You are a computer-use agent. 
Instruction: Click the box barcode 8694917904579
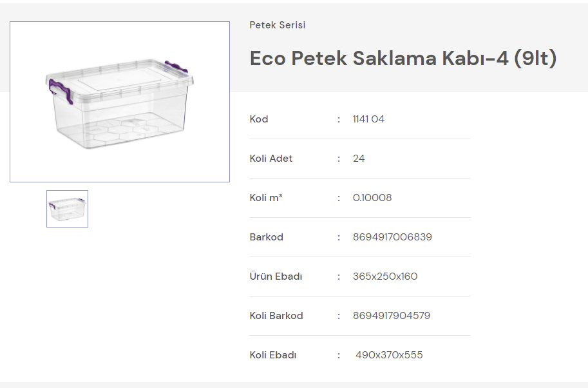392,316
